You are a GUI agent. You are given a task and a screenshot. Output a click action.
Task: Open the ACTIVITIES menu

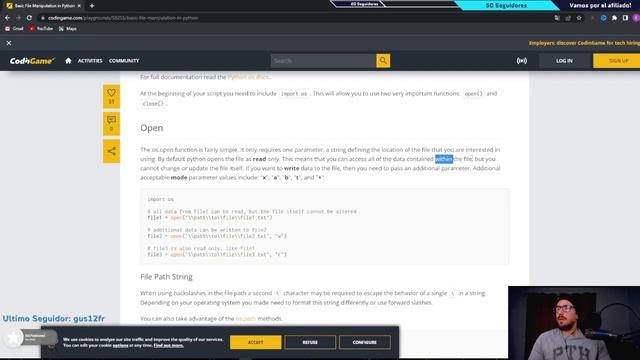pos(90,61)
